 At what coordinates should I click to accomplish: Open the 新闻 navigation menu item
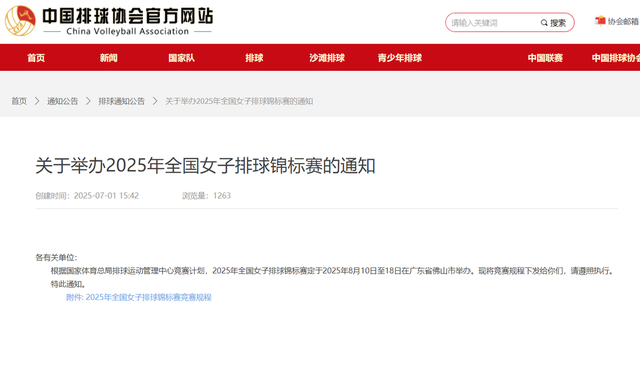(x=109, y=58)
